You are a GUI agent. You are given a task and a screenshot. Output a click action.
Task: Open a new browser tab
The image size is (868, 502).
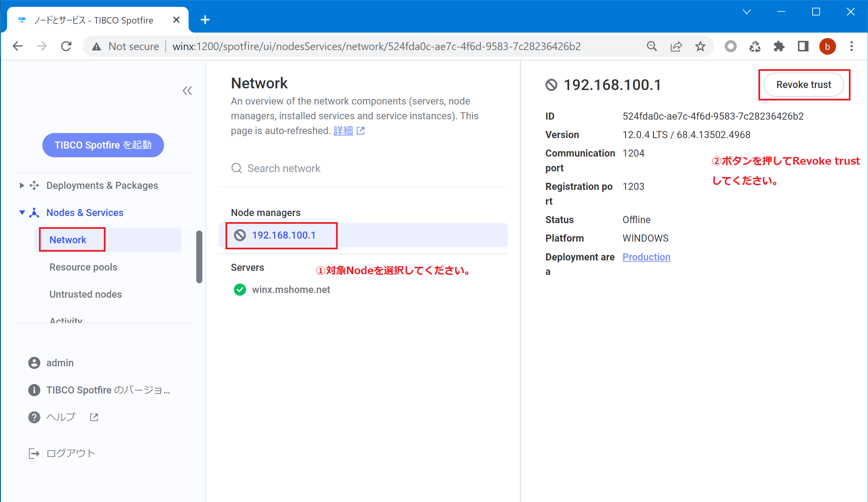click(205, 19)
